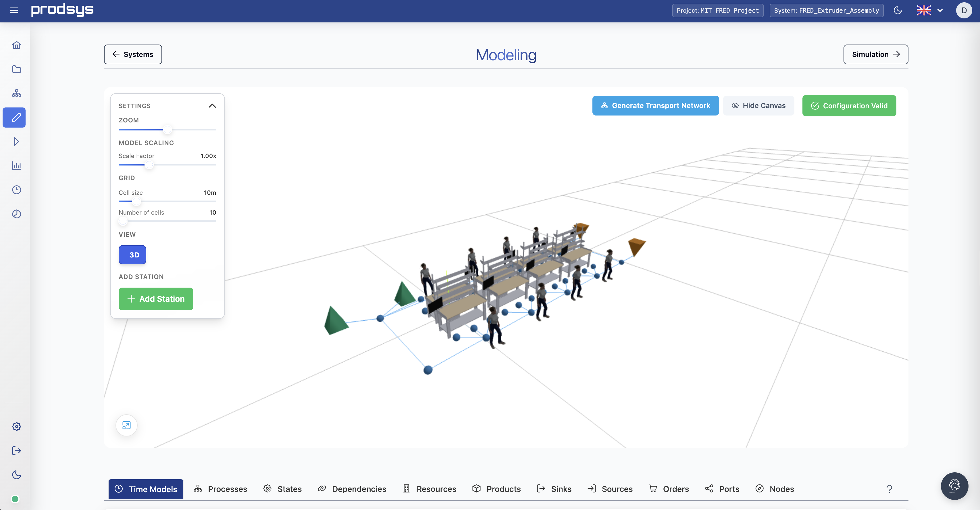Toggle the 3D view button
The width and height of the screenshot is (980, 510).
tap(132, 255)
